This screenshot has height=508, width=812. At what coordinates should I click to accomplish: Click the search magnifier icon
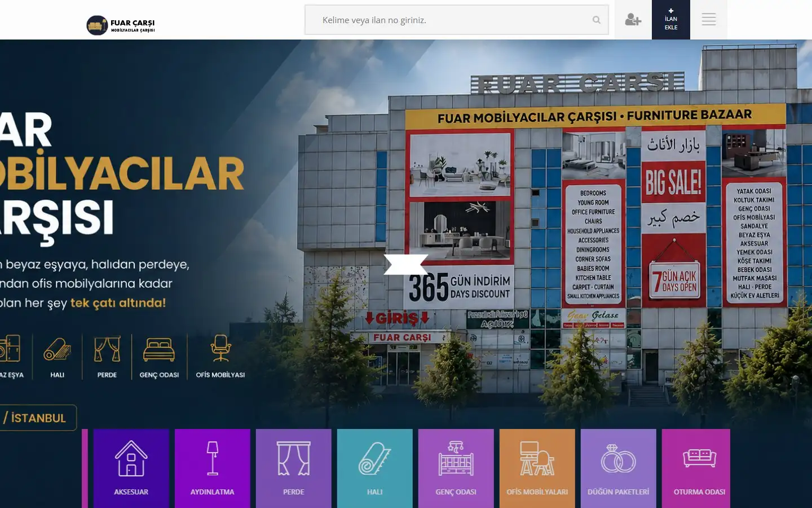(x=597, y=20)
